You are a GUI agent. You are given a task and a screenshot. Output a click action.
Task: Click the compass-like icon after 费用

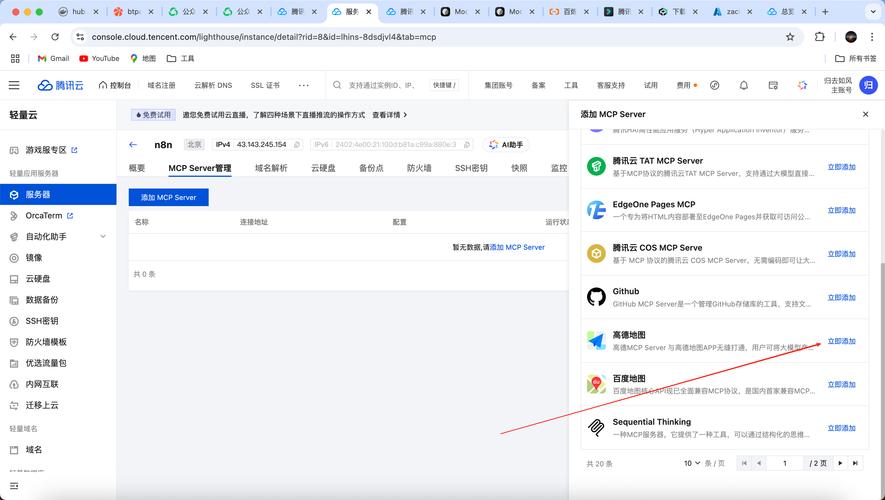(715, 85)
